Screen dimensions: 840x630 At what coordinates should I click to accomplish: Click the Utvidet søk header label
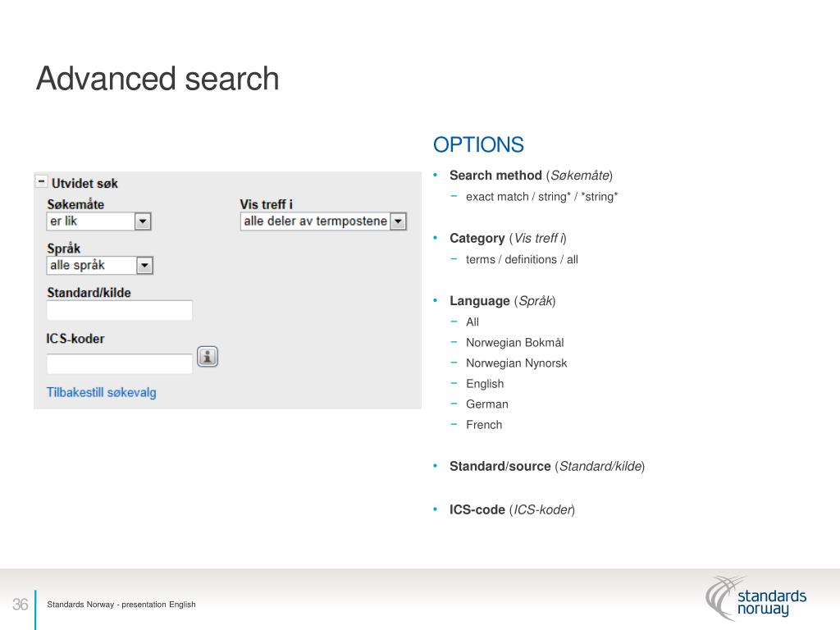coord(84,183)
